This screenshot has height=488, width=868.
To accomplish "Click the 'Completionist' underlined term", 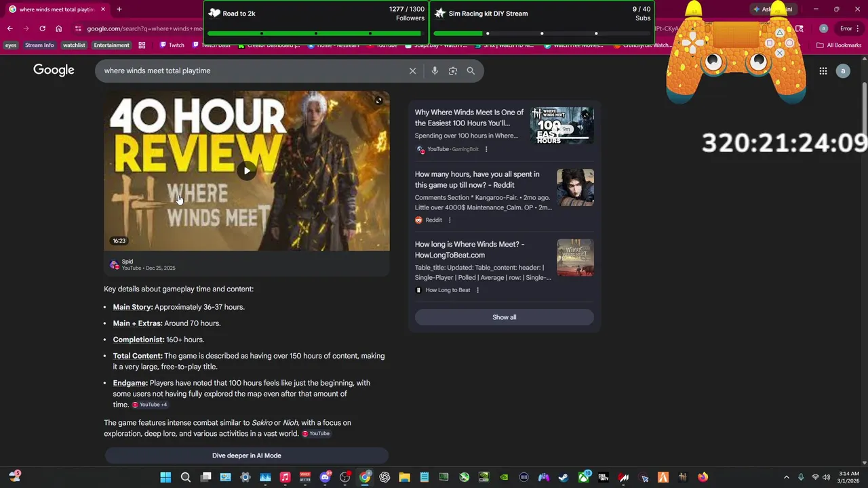I will click(x=139, y=340).
